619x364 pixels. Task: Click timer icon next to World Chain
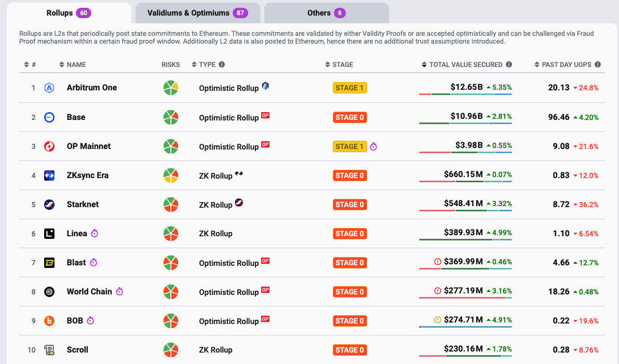click(x=119, y=291)
